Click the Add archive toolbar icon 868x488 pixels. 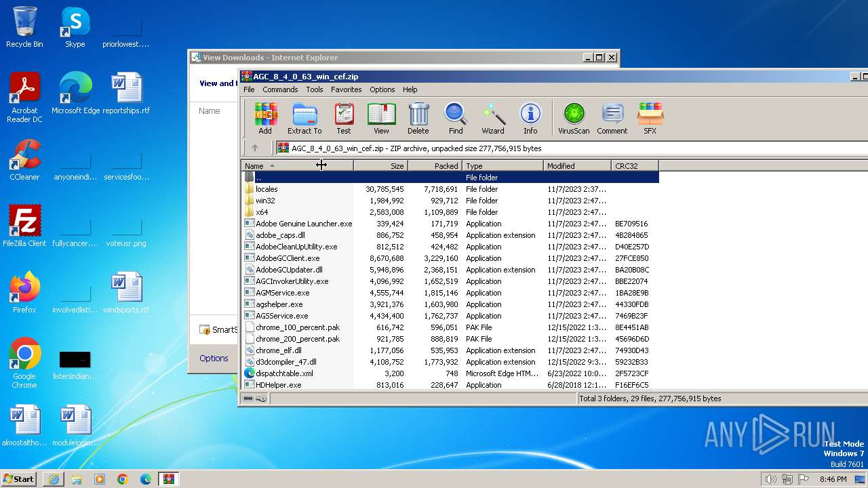265,119
